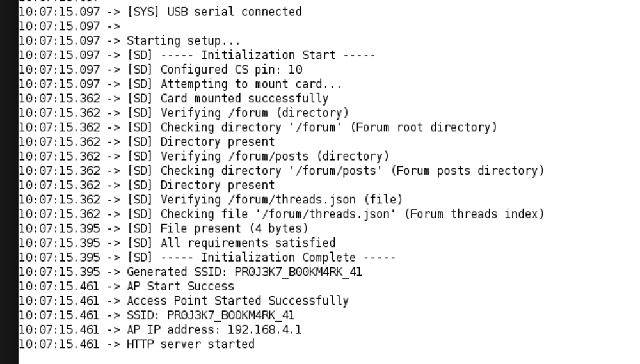This screenshot has width=640, height=364.
Task: Click 'Verifying /forum (directory)' log line
Action: [x=254, y=113]
